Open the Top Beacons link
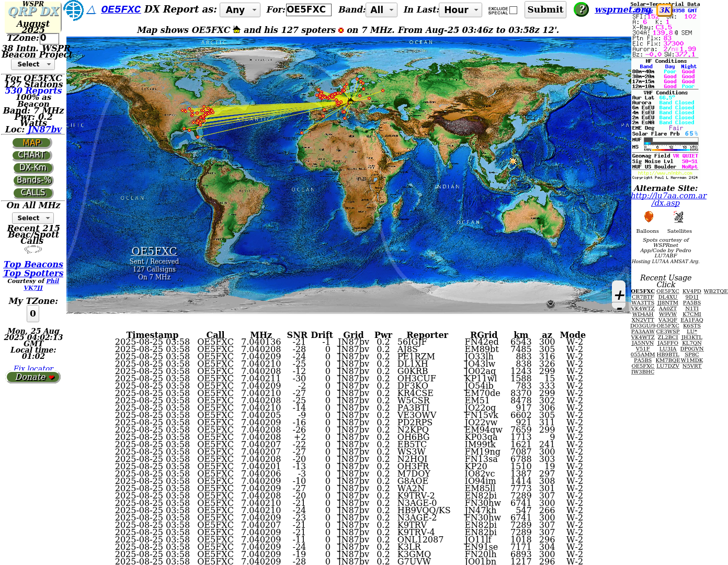The image size is (728, 565). coord(33,265)
